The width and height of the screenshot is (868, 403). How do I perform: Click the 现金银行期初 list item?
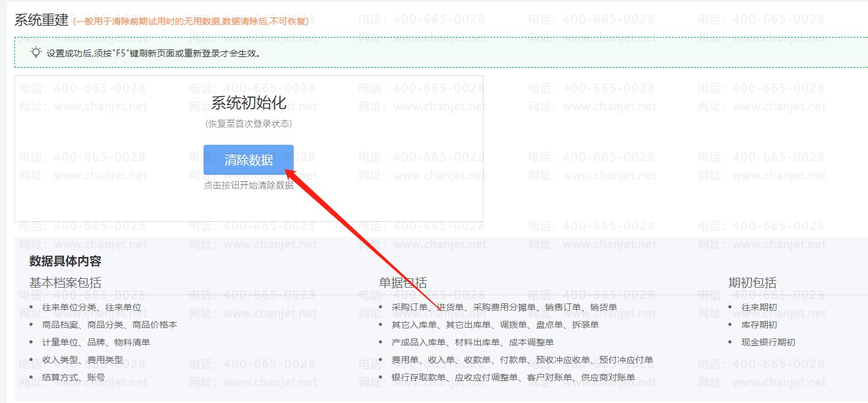tap(768, 342)
